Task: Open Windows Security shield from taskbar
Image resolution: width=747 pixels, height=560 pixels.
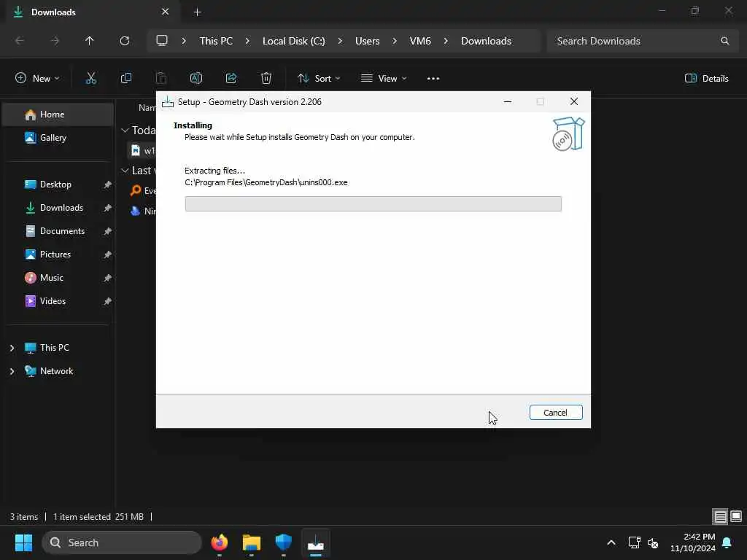Action: coord(284,542)
